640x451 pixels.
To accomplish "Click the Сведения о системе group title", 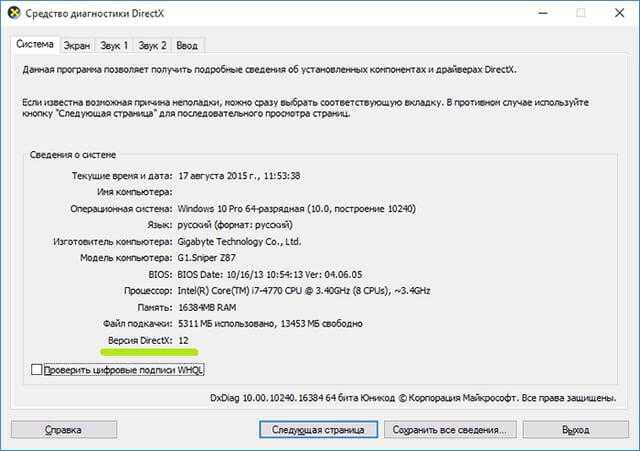I will [x=73, y=155].
